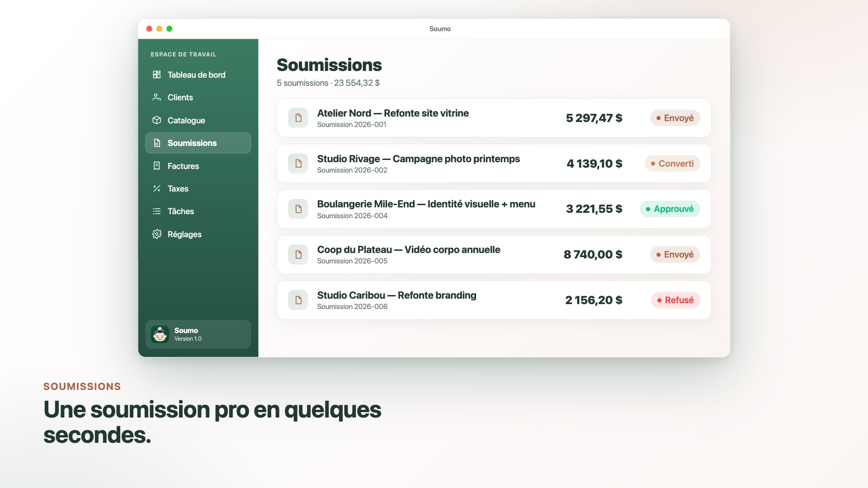This screenshot has width=868, height=488.
Task: Minimize the window with yellow button
Action: click(x=159, y=29)
